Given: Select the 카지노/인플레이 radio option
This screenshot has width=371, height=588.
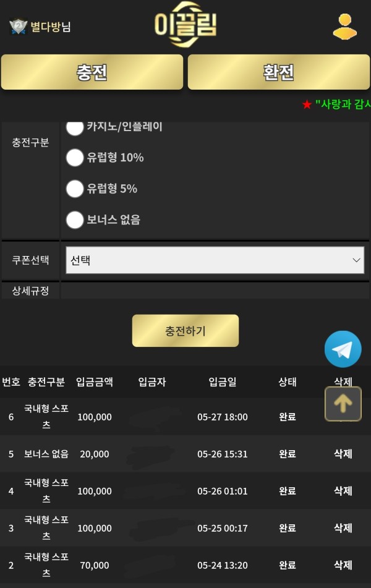Looking at the screenshot, I should 75,127.
